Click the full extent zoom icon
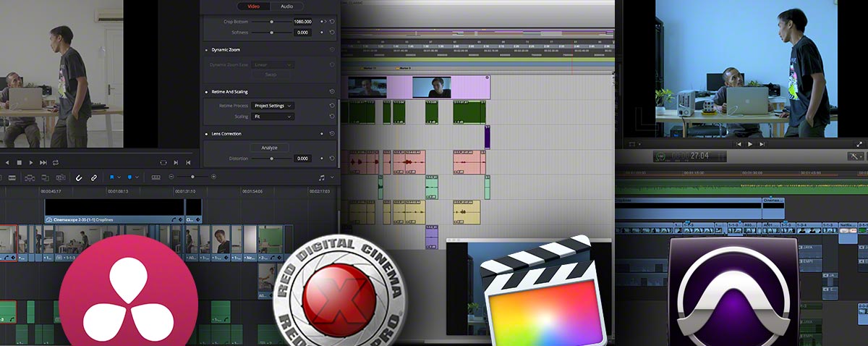Image resolution: width=868 pixels, height=346 pixels. pos(156,177)
